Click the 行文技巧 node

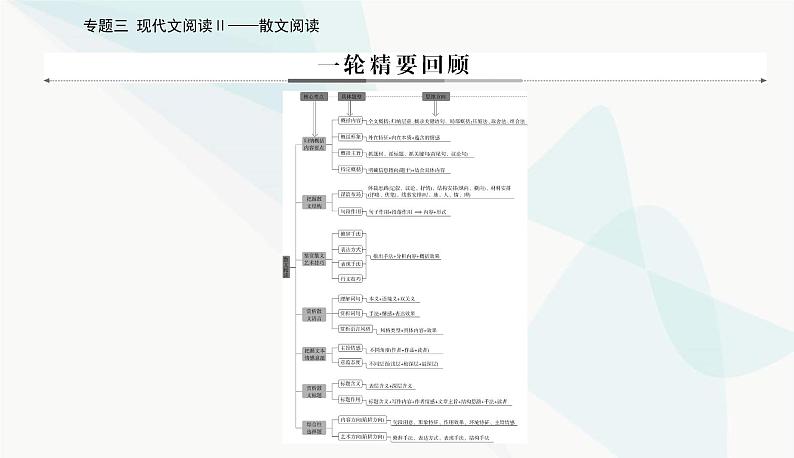pos(350,279)
